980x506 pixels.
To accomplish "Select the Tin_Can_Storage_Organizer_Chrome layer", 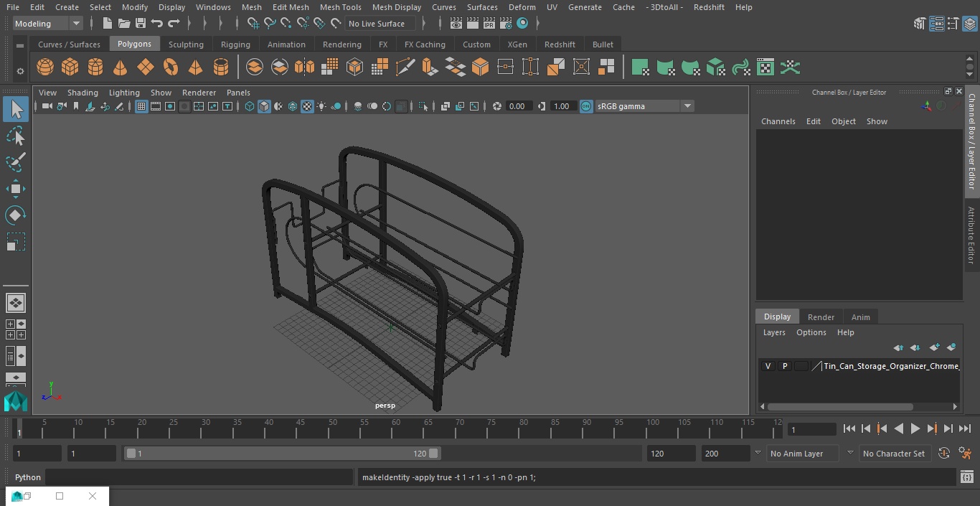I will [x=891, y=366].
